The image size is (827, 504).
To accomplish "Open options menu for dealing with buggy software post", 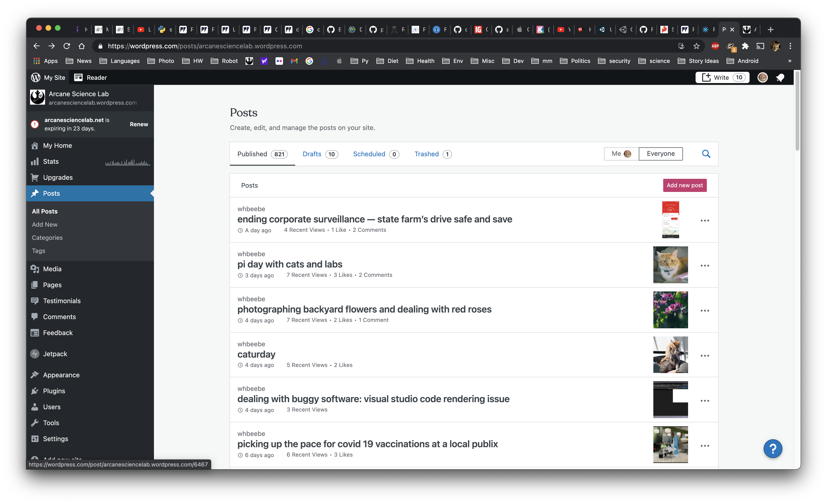I will pos(705,401).
